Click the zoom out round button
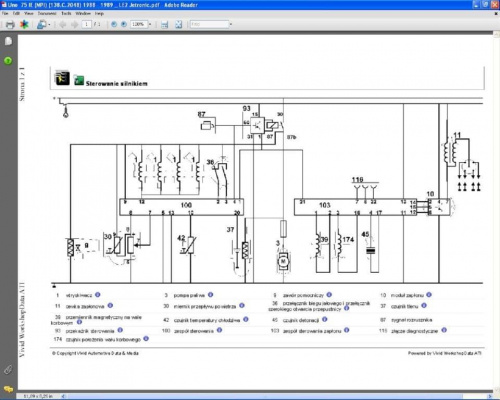 coord(114,24)
